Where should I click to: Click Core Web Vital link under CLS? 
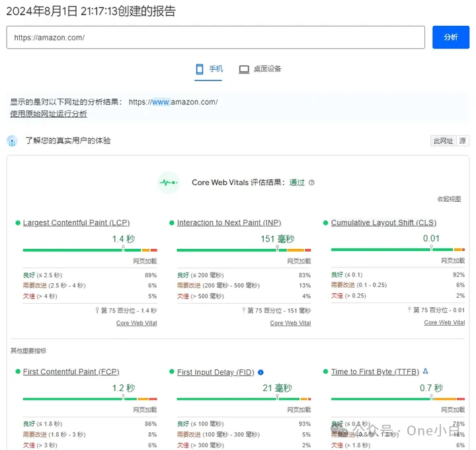pos(444,322)
